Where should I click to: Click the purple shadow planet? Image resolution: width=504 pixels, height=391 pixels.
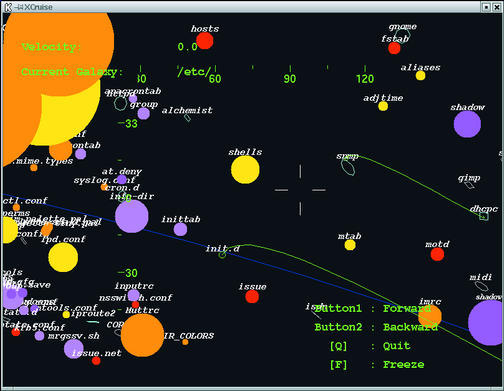(467, 124)
